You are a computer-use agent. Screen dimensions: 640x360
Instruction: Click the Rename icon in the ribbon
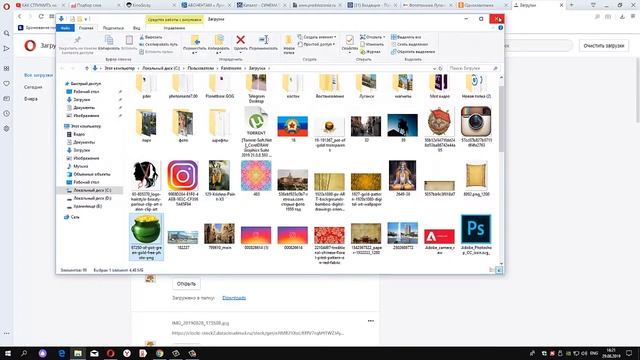[264, 40]
